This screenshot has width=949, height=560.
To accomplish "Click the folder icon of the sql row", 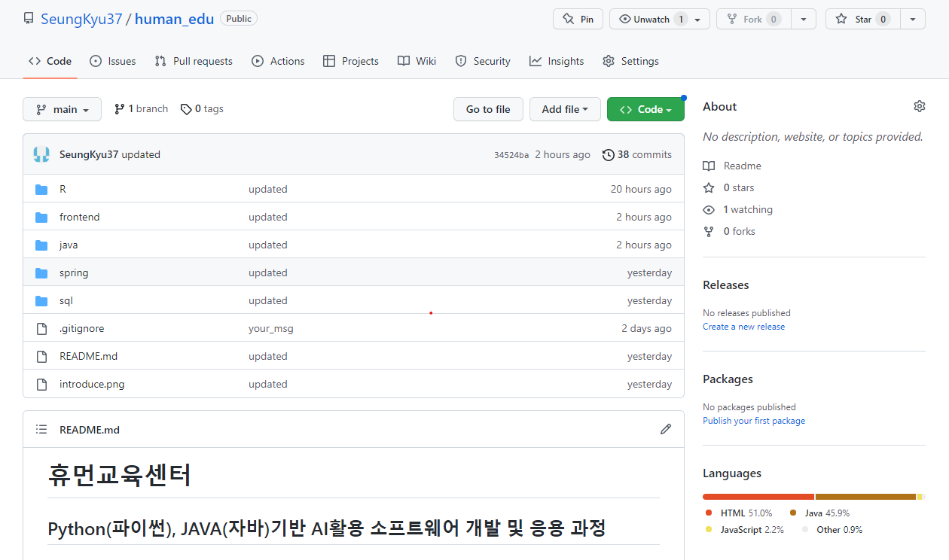I will coord(41,300).
